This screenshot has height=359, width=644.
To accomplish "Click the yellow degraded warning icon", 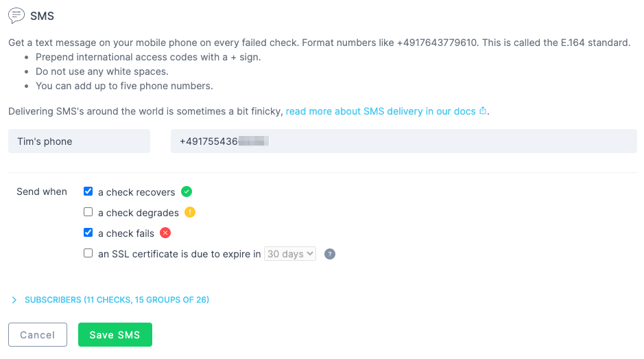I will tap(190, 212).
